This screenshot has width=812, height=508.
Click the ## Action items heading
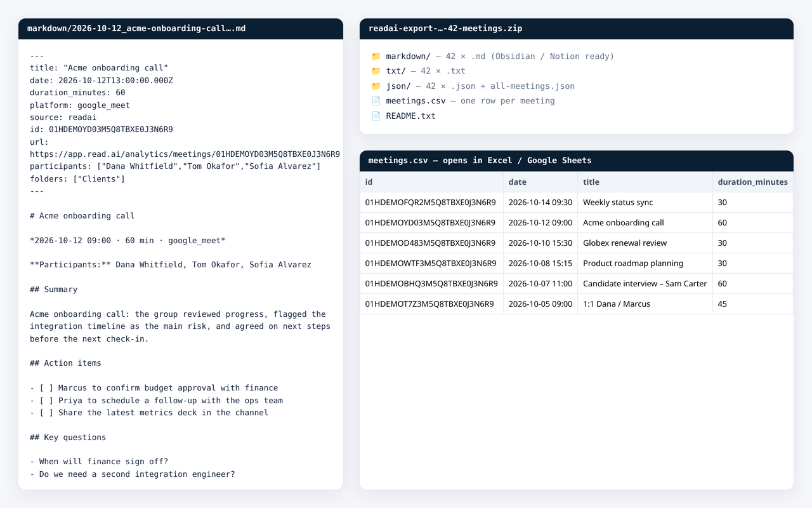[x=65, y=363]
